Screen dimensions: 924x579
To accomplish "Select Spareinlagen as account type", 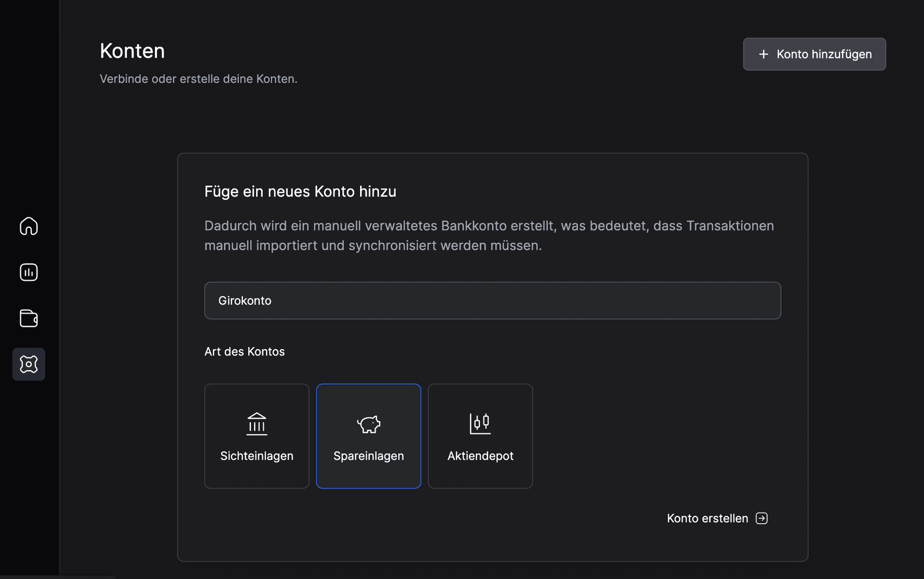I will pyautogui.click(x=369, y=436).
